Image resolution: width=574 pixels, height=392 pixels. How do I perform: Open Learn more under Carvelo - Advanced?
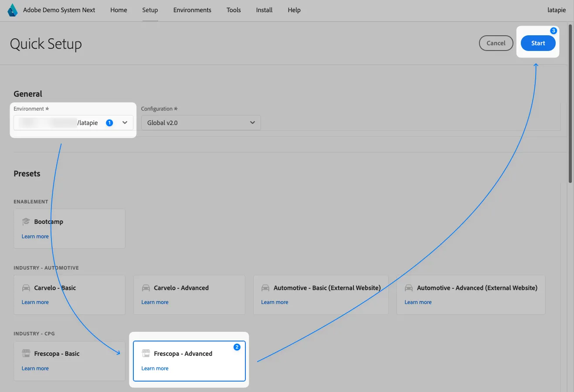point(155,302)
